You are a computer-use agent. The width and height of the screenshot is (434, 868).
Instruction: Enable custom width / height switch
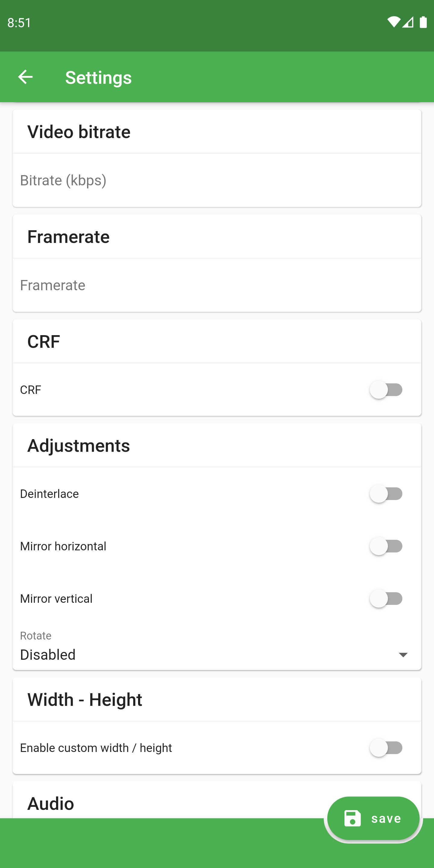386,748
